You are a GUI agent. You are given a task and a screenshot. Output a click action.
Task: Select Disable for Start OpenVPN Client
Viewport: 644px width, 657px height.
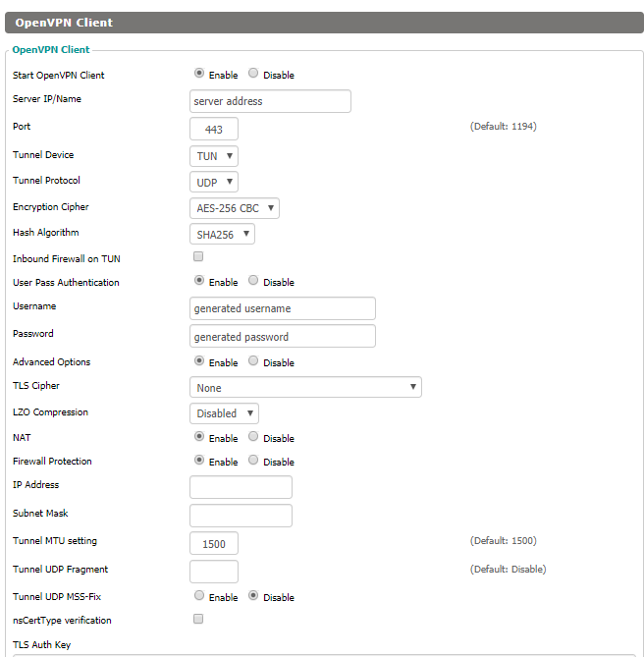pyautogui.click(x=253, y=74)
